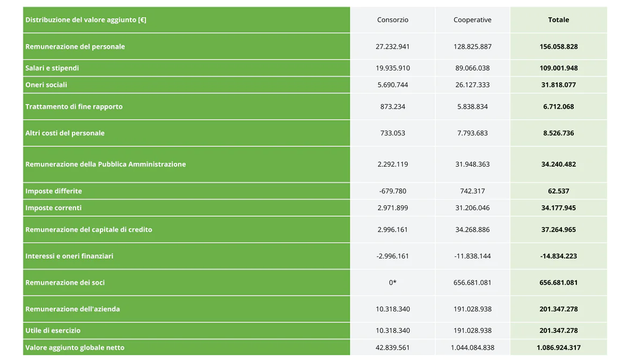Click the 0* cell in 'Remunerazione dei soci'
Image resolution: width=644 pixels, height=362 pixels.
pyautogui.click(x=392, y=283)
